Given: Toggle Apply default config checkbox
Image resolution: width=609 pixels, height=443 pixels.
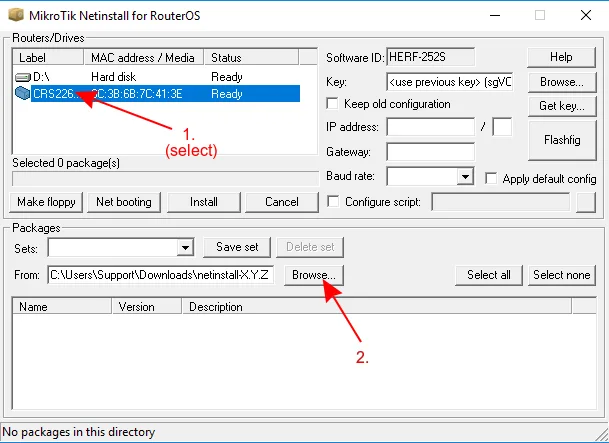Looking at the screenshot, I should [x=491, y=178].
